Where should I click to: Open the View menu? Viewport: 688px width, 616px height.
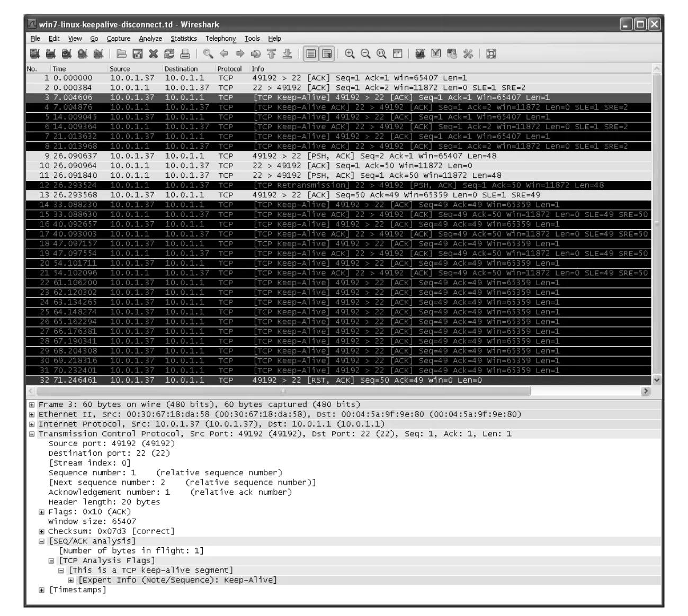[x=75, y=39]
